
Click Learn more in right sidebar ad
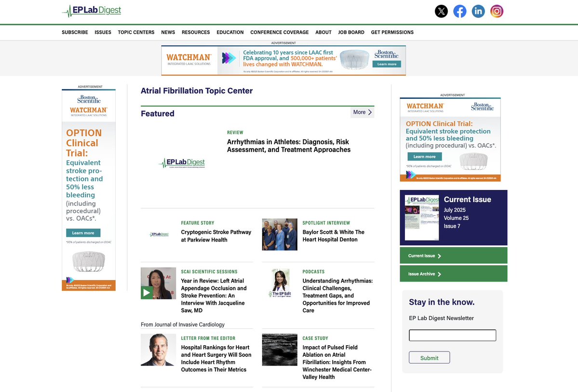424,157
